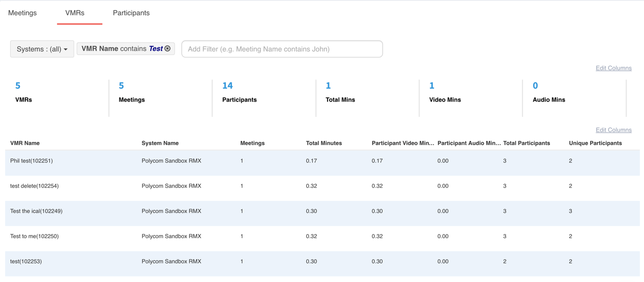The width and height of the screenshot is (644, 282).
Task: Switch to the Meetings tab
Action: tap(23, 13)
